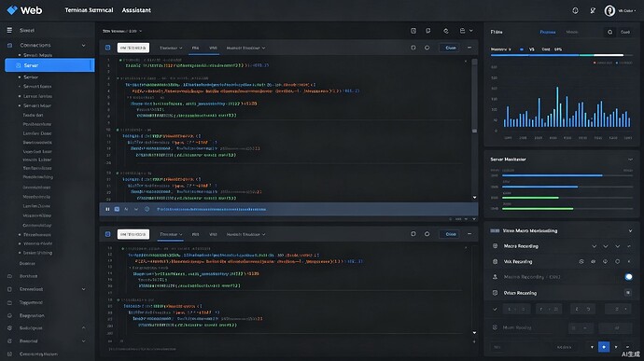644x361 pixels.
Task: Click the icon left of Wk Recording
Action: (495, 261)
